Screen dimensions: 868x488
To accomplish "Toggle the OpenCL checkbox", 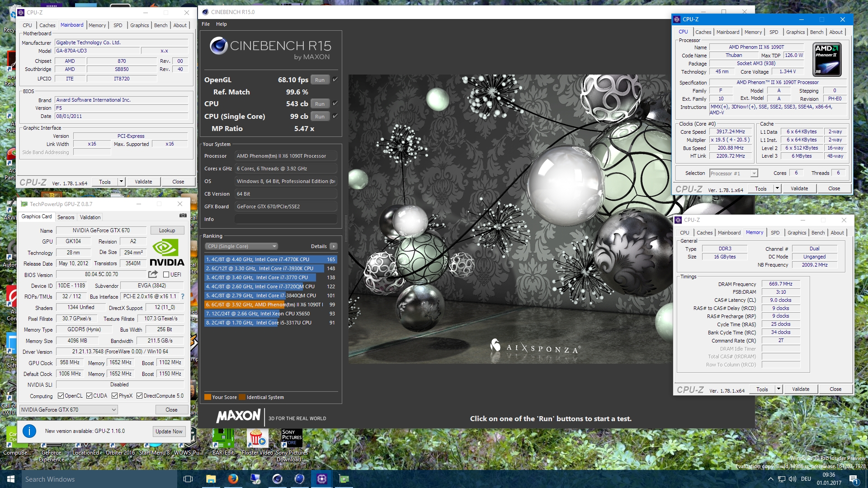I will (61, 396).
